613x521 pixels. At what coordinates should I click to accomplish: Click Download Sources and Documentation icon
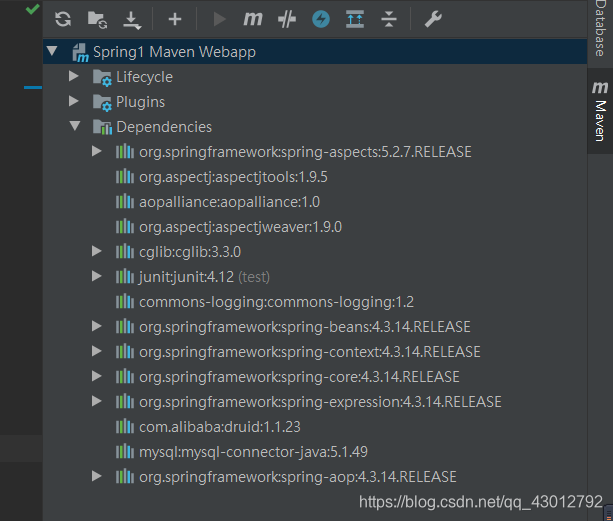coord(132,20)
